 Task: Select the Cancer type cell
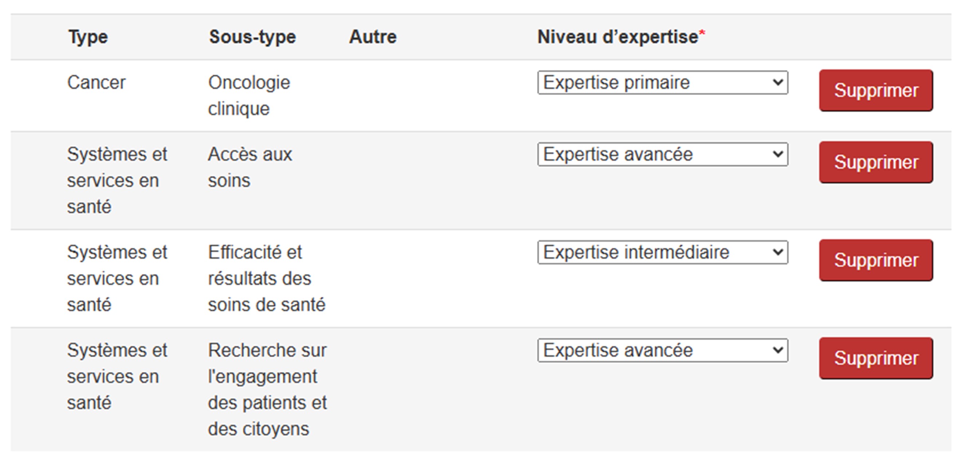pyautogui.click(x=96, y=83)
